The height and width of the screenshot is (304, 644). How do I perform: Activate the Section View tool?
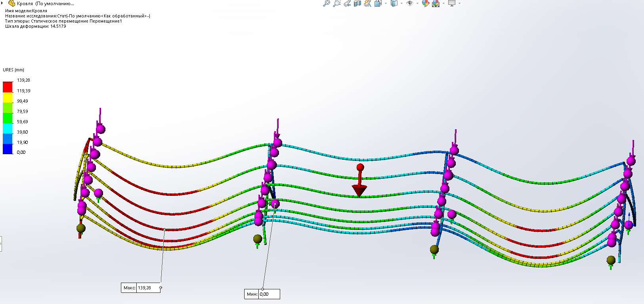(357, 3)
